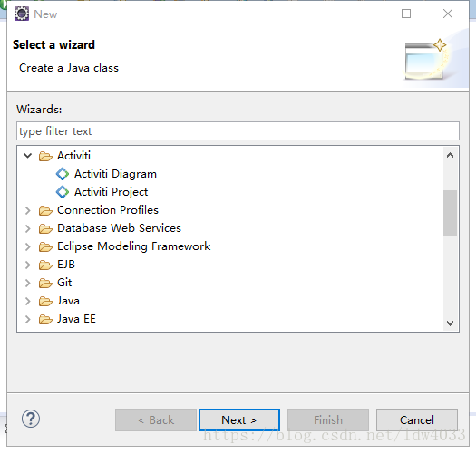The height and width of the screenshot is (453, 476).
Task: Select the Database Web Services label
Action: point(119,228)
